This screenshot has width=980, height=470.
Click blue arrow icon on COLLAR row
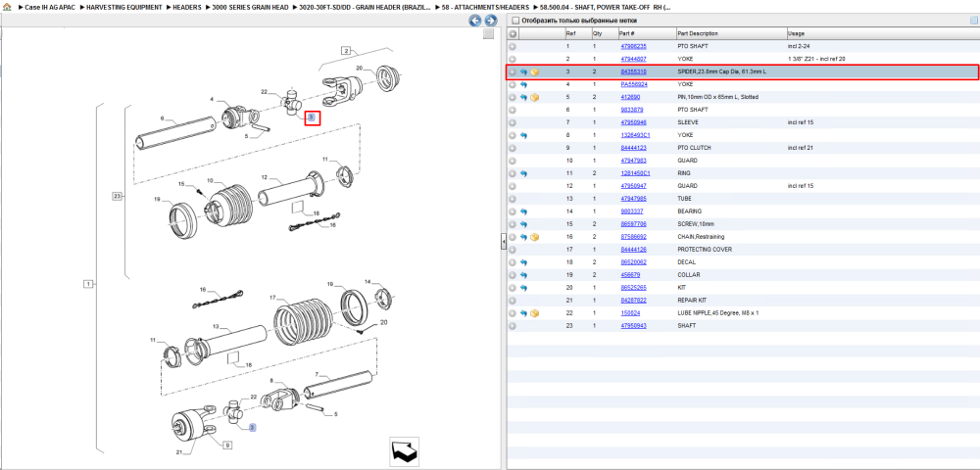(523, 274)
